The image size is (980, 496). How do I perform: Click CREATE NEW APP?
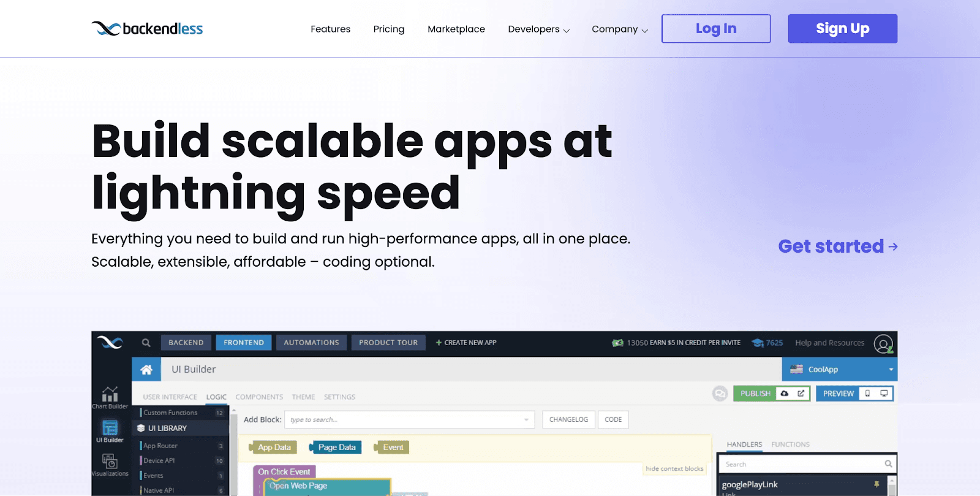pyautogui.click(x=466, y=343)
